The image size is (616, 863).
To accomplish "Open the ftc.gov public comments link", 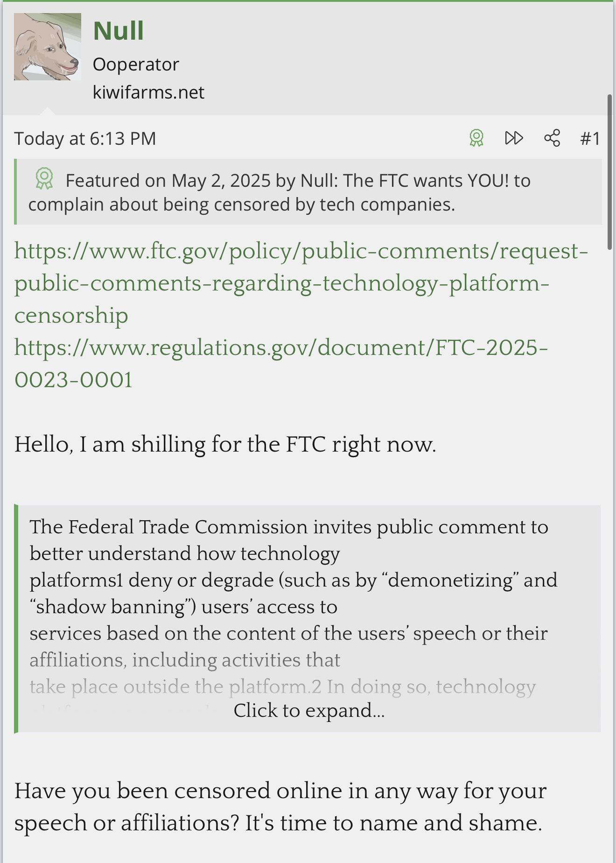I will (301, 283).
